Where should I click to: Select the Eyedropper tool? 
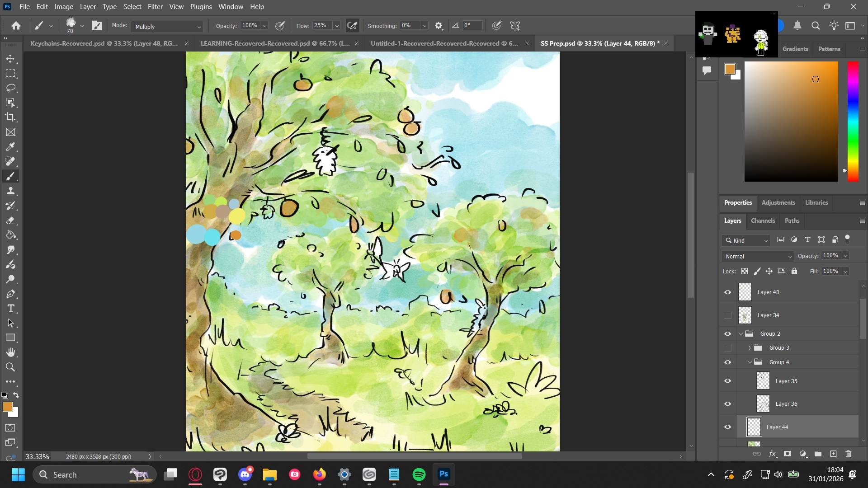[x=10, y=147]
